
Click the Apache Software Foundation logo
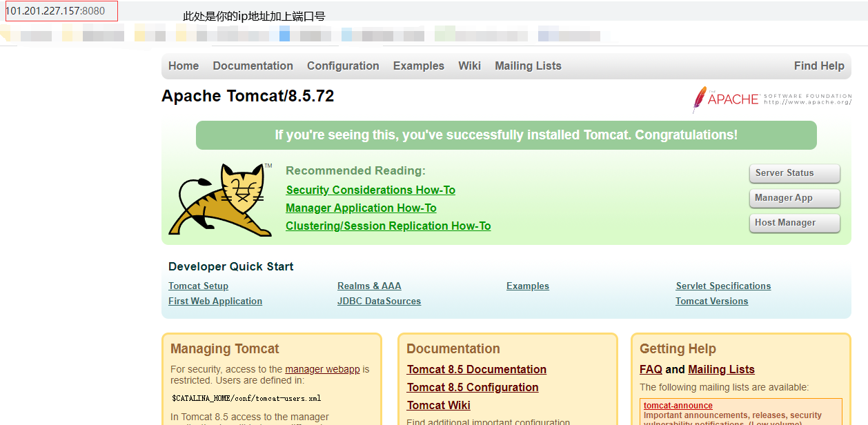click(x=772, y=100)
